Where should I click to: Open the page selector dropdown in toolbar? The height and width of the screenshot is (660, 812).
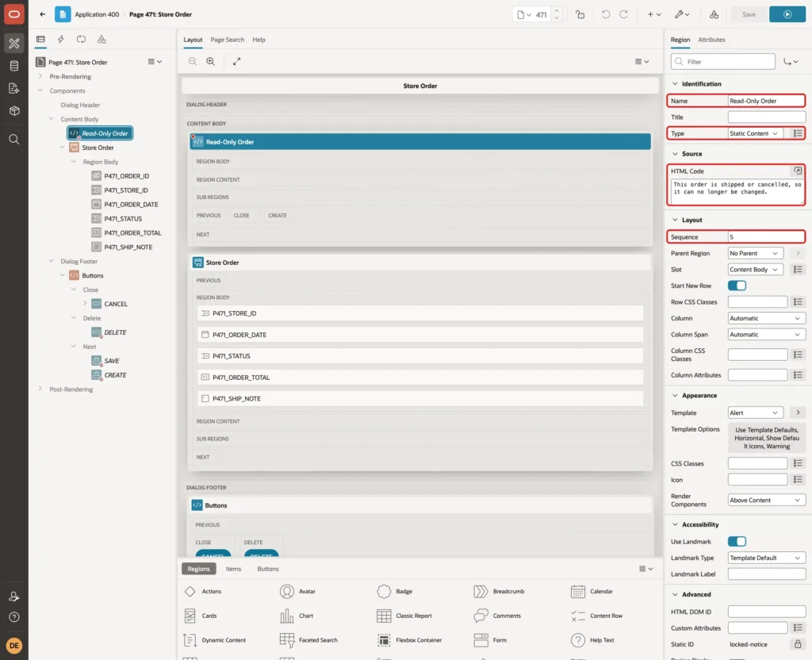coord(524,14)
